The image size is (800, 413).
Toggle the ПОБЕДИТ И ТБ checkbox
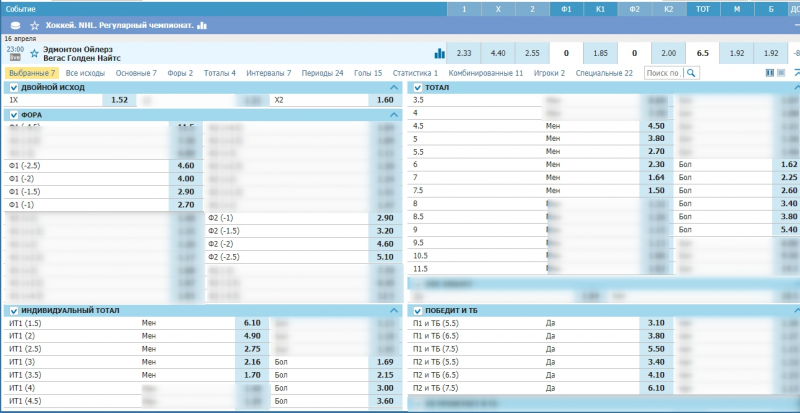coord(418,311)
